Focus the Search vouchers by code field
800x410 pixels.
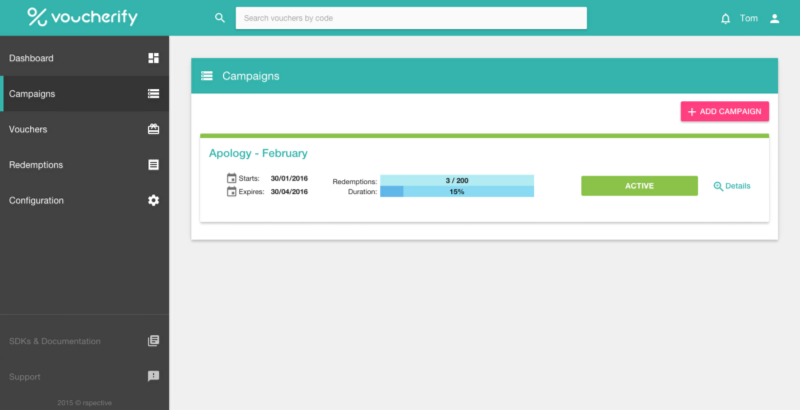coord(411,18)
